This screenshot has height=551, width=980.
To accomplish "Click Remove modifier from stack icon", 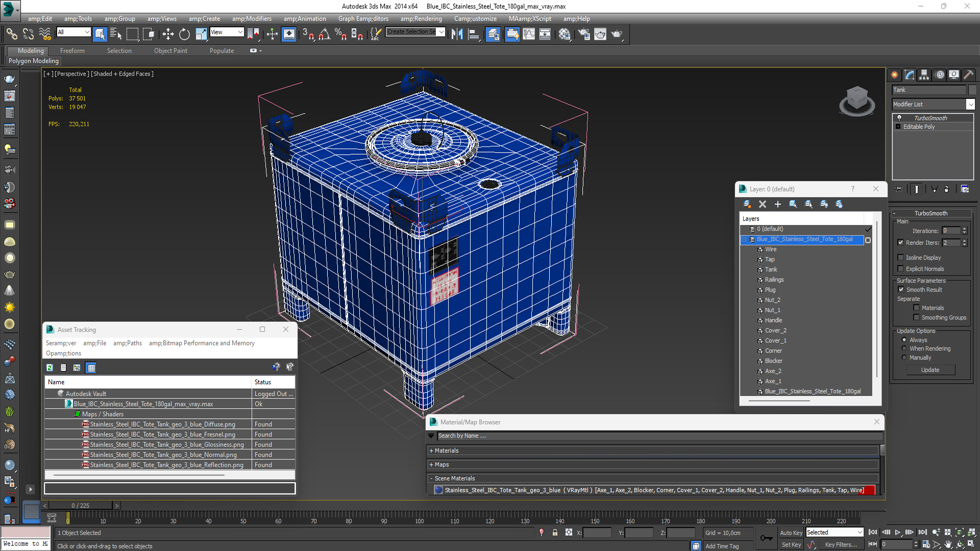I will pyautogui.click(x=947, y=189).
